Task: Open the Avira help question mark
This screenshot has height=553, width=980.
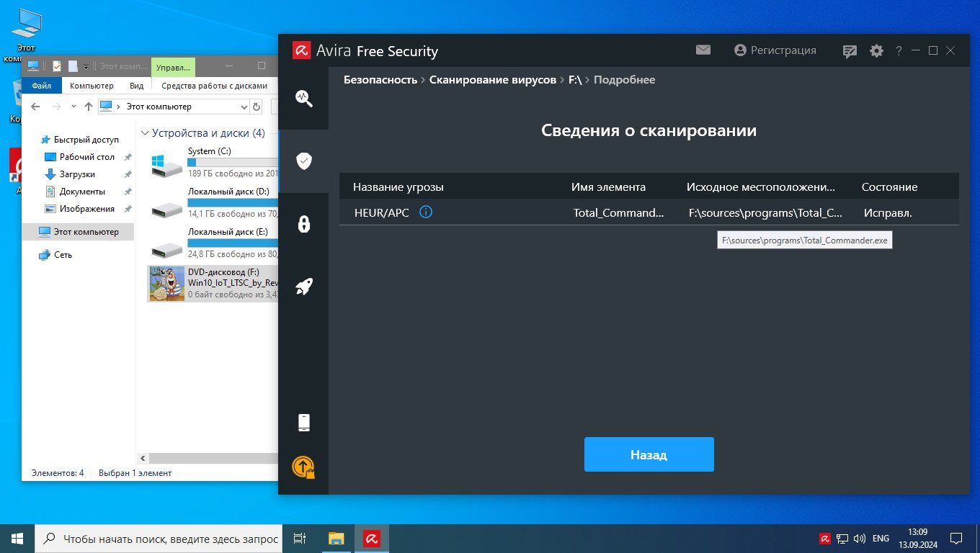Action: tap(899, 51)
